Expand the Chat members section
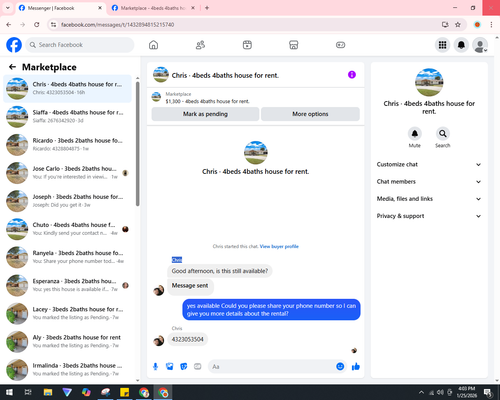Image resolution: width=500 pixels, height=400 pixels. [x=429, y=182]
